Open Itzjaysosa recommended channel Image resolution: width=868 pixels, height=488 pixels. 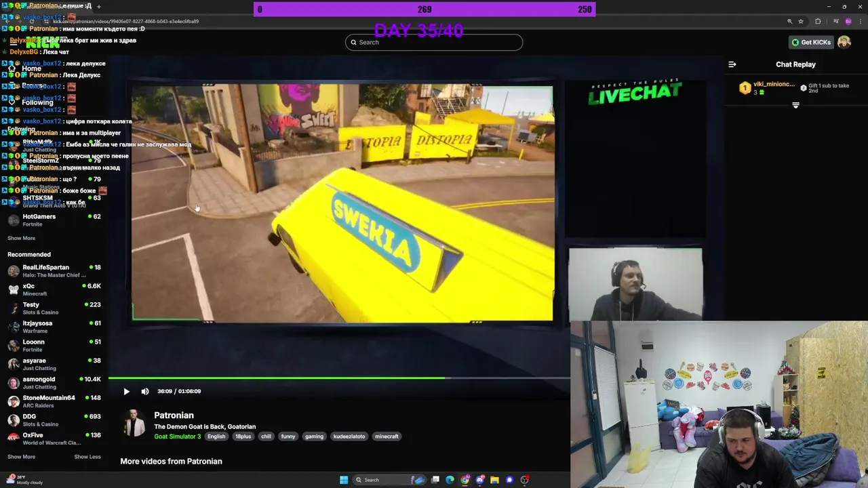click(54, 327)
